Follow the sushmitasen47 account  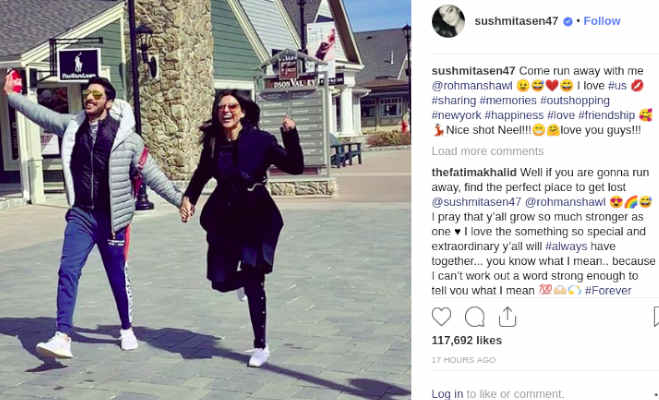click(x=601, y=21)
